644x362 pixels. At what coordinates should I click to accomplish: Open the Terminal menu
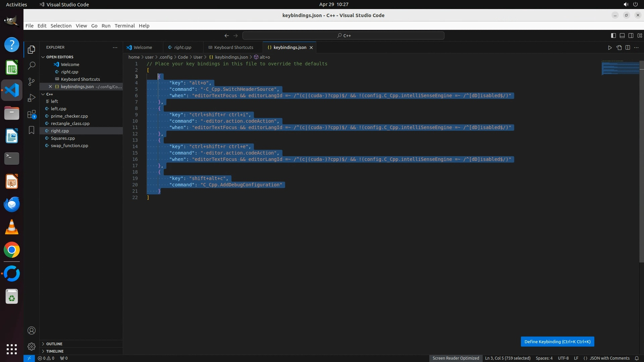pyautogui.click(x=124, y=26)
